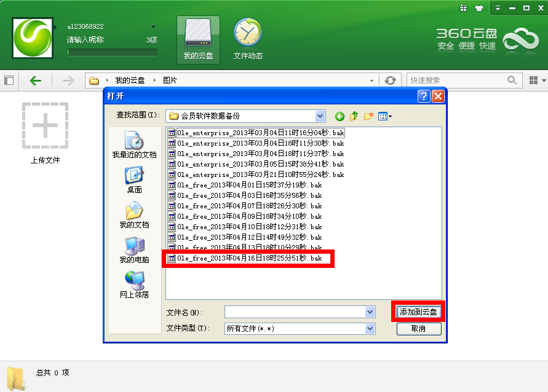
Task: Click the 添加到云盘 button
Action: tap(418, 312)
